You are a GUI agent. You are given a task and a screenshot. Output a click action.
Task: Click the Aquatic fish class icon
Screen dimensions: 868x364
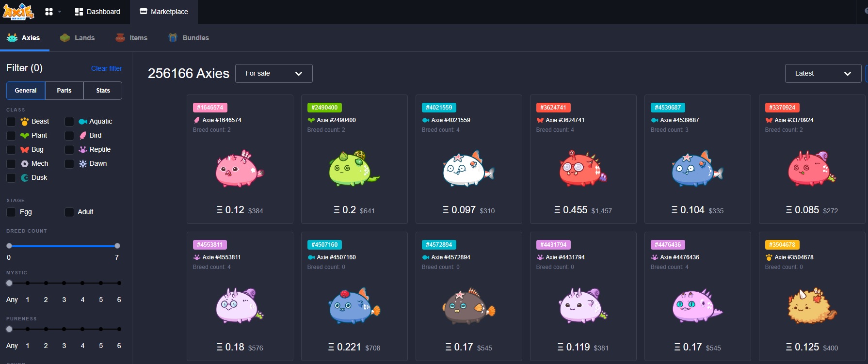(x=83, y=122)
